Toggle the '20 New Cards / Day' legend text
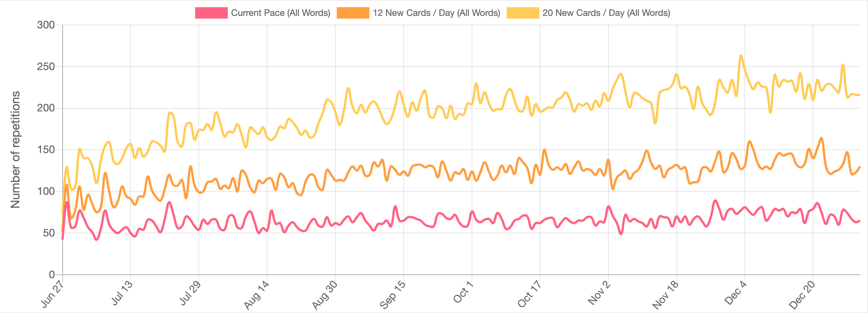 [606, 13]
